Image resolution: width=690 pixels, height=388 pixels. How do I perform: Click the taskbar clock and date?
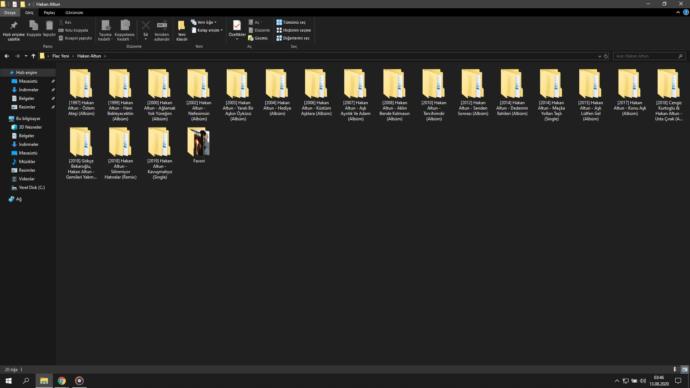click(x=659, y=381)
